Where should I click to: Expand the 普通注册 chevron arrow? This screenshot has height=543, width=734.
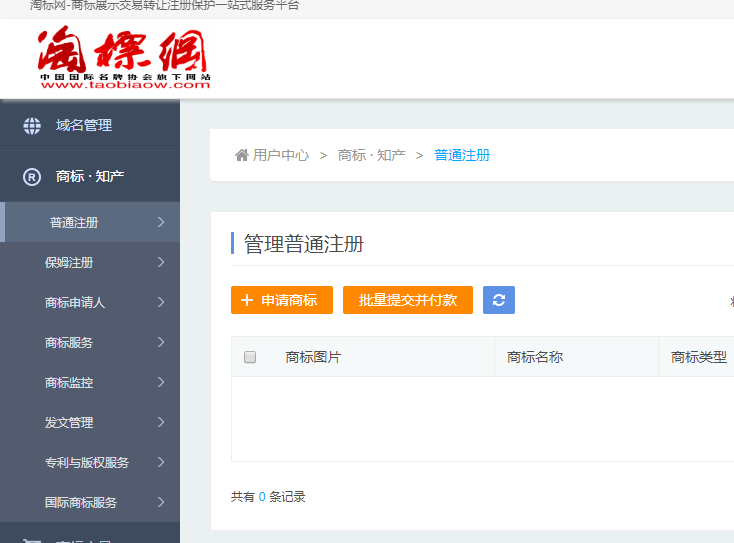point(161,222)
